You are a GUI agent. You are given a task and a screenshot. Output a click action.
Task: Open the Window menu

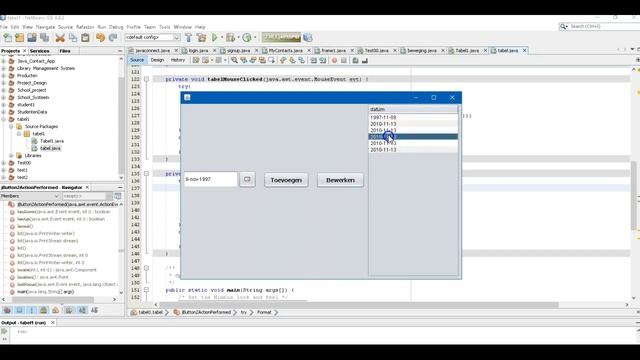[182, 27]
